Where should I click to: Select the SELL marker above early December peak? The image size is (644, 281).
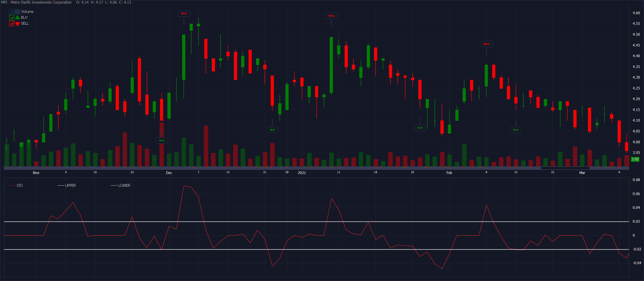[184, 14]
